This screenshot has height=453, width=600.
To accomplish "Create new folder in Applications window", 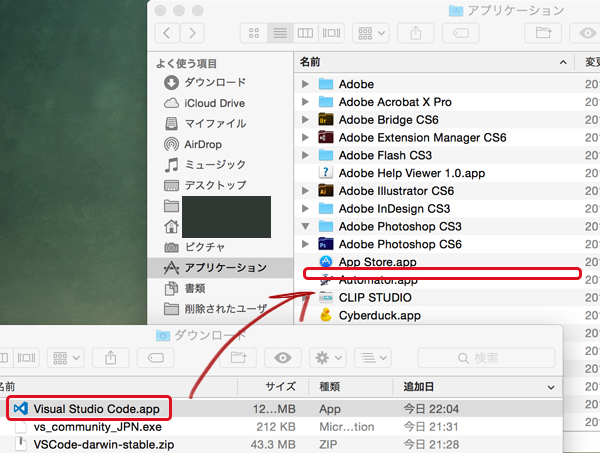I will [543, 33].
